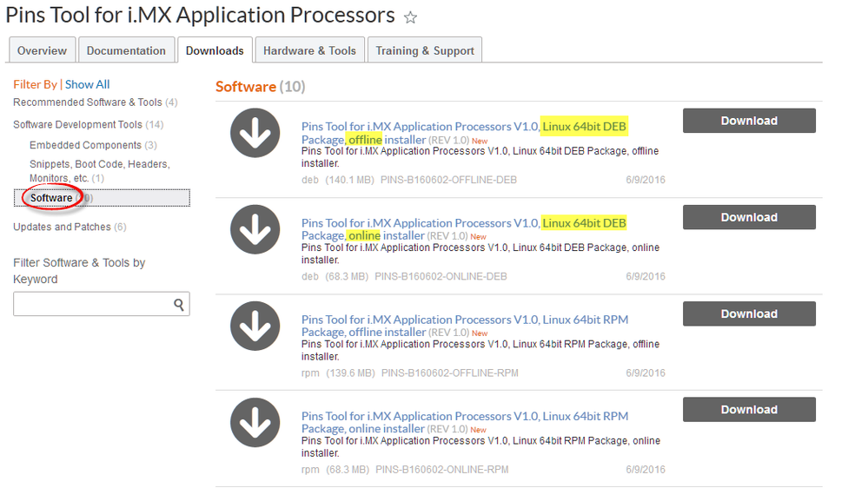
Task: Click the download arrow icon for ONLINE-RPM package
Action: pyautogui.click(x=255, y=422)
